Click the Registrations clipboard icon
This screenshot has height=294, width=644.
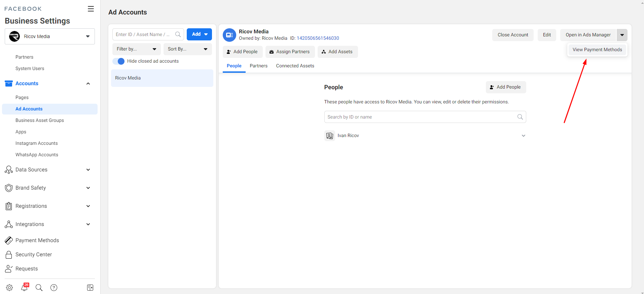(x=9, y=206)
